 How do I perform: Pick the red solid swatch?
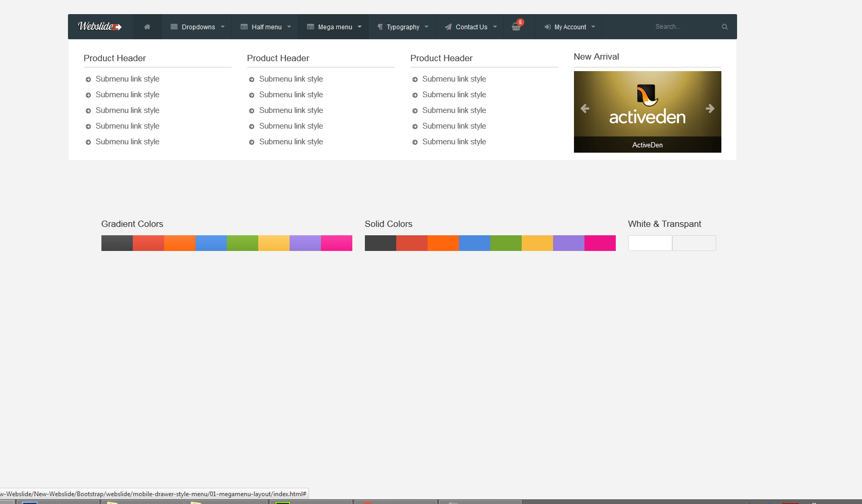(412, 243)
